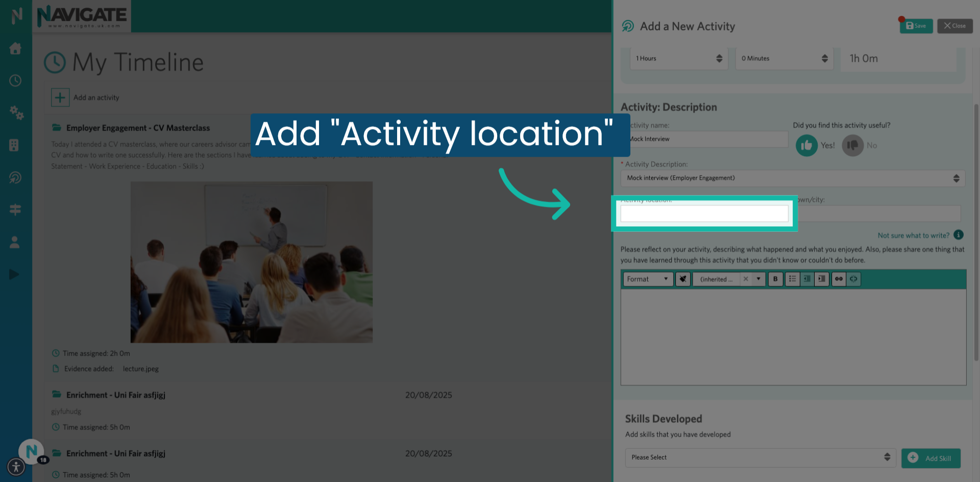Select the filters sliders icon in sidebar

pos(15,210)
